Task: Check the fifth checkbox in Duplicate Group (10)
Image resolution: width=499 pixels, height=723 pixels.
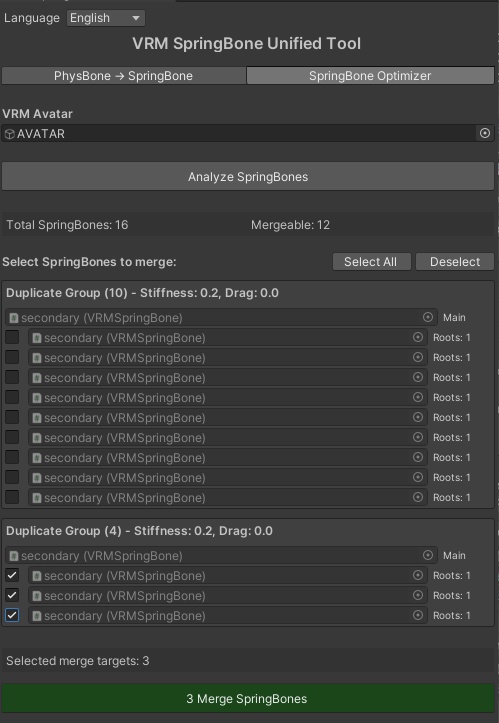Action: coord(12,417)
